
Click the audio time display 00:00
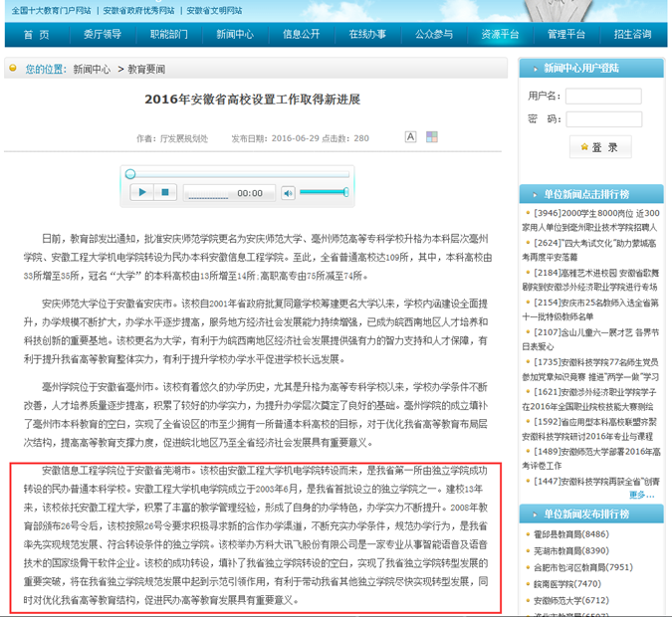tap(250, 193)
